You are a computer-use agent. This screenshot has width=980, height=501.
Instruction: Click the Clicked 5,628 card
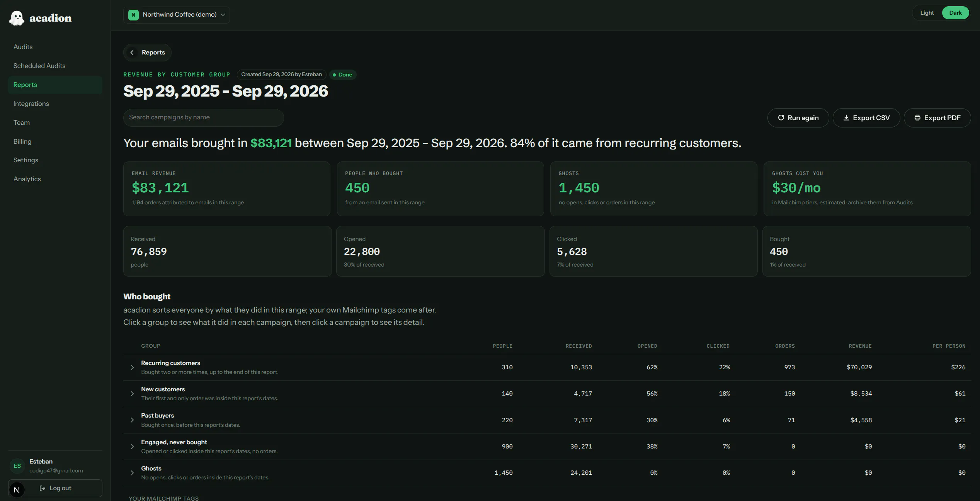653,251
